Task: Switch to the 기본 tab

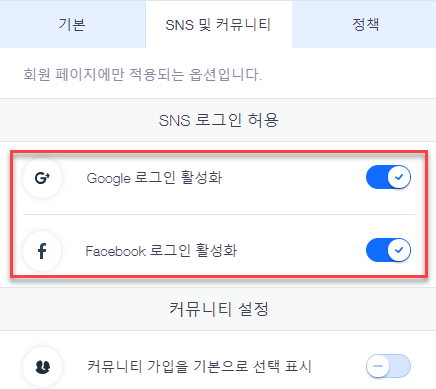Action: (72, 24)
